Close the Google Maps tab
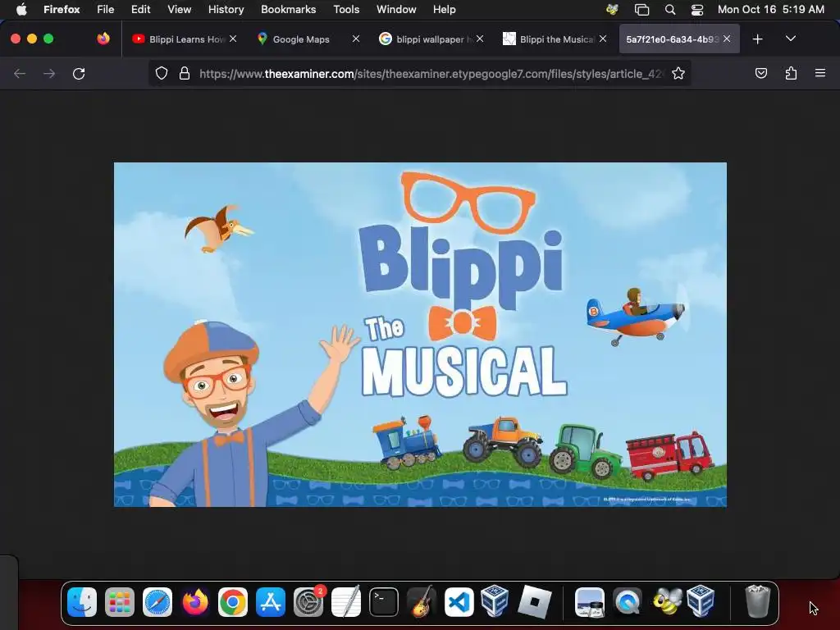 pos(356,39)
